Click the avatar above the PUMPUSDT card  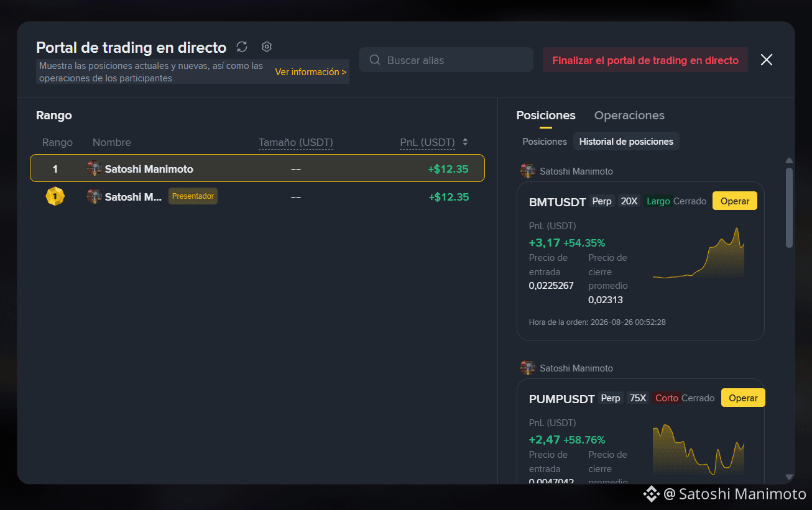(x=528, y=368)
